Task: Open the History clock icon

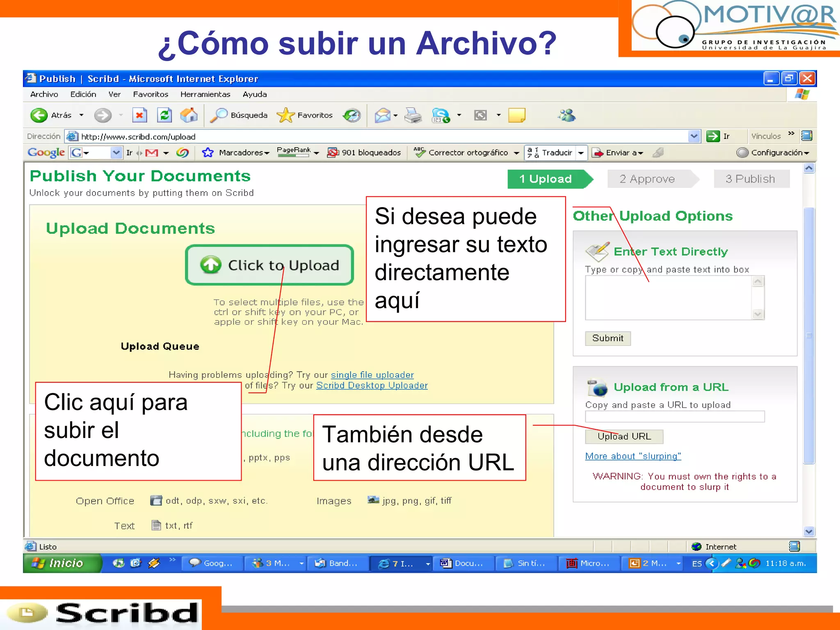Action: (x=352, y=115)
